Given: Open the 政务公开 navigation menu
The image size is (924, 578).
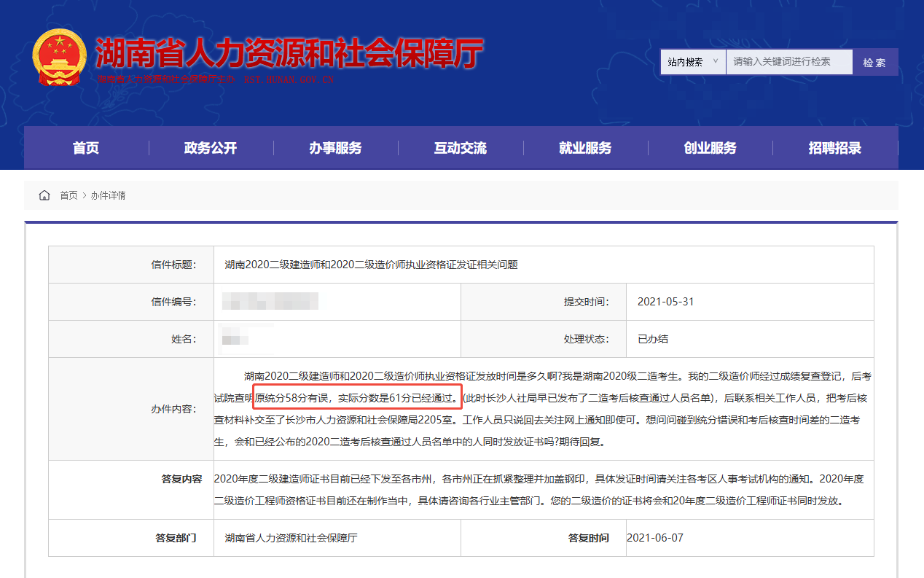Looking at the screenshot, I should click(x=211, y=148).
